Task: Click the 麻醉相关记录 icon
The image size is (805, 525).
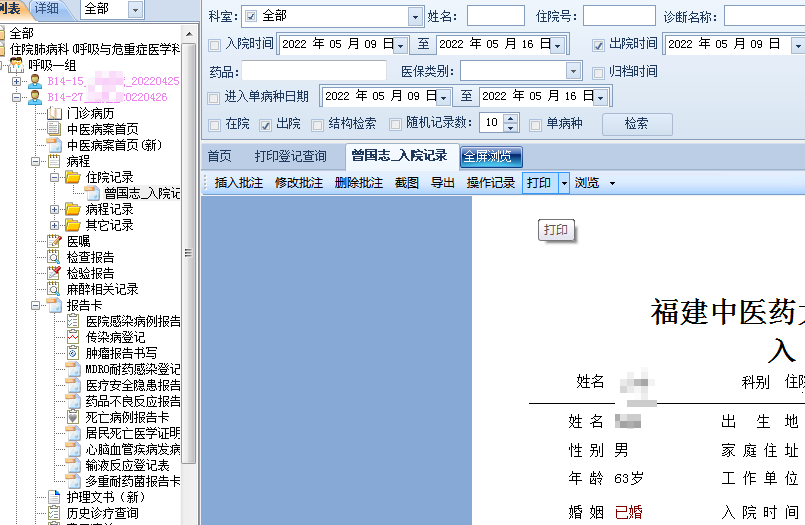Action: (x=54, y=289)
